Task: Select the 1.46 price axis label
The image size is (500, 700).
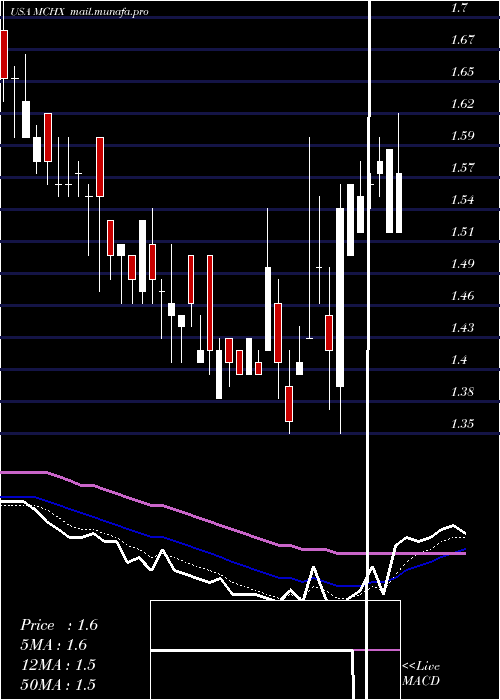Action: tap(462, 296)
